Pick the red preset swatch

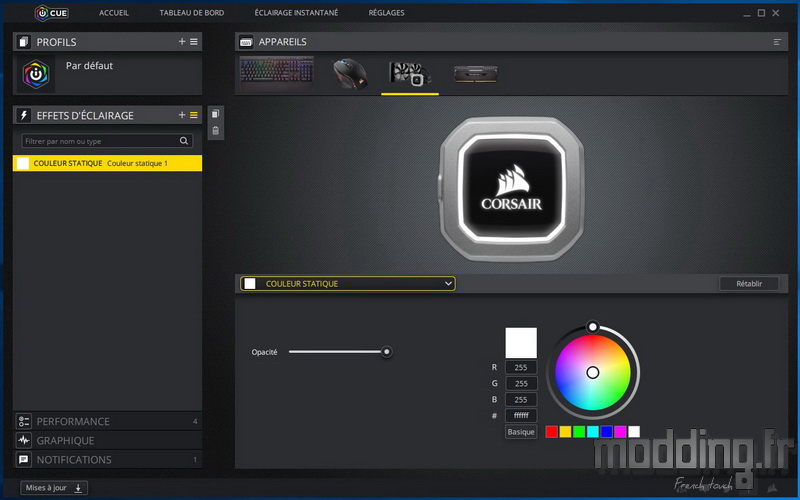pyautogui.click(x=552, y=432)
